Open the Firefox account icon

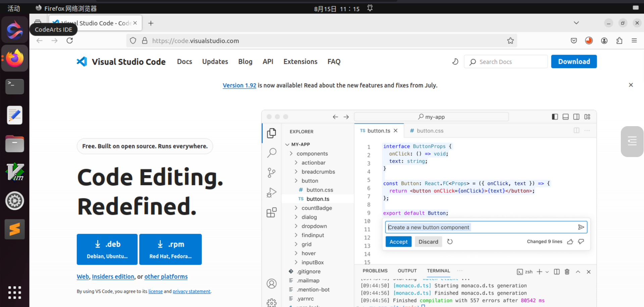[604, 41]
